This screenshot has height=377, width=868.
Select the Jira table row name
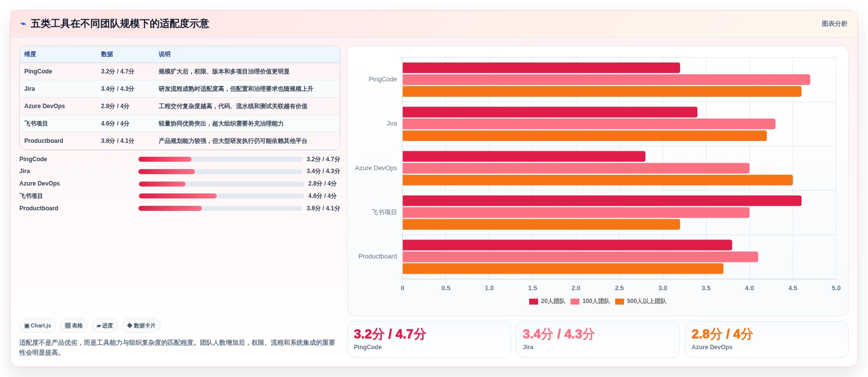30,89
